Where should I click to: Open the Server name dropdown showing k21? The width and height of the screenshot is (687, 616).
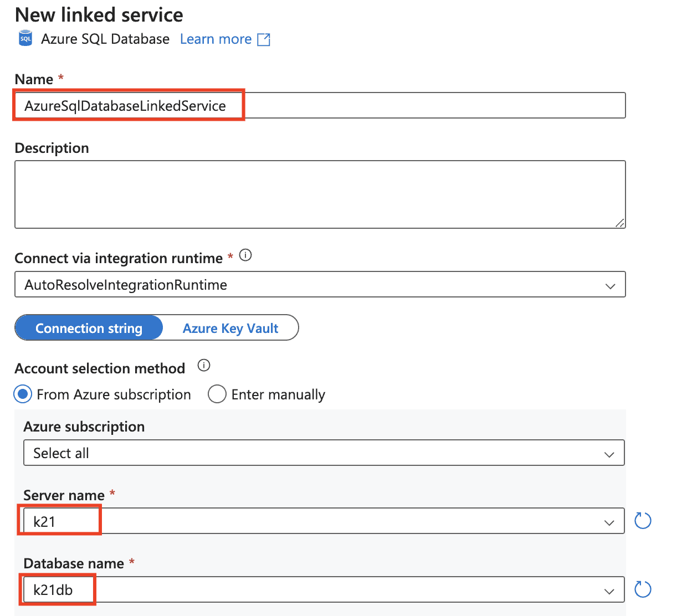(x=324, y=521)
